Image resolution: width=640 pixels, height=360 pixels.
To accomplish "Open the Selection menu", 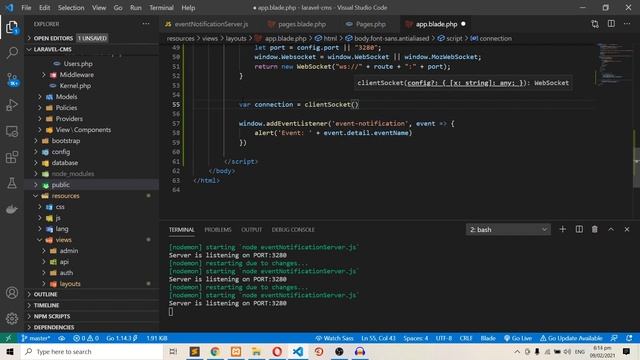I will pos(71,8).
